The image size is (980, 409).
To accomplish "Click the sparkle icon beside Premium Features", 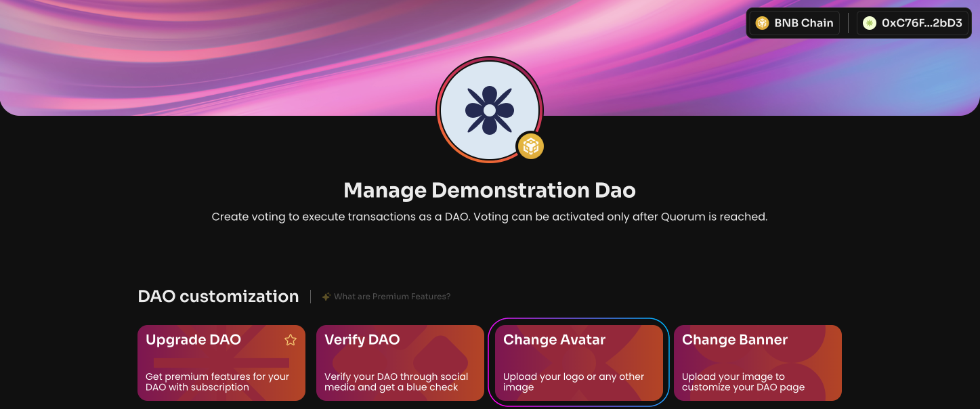I will (x=326, y=297).
